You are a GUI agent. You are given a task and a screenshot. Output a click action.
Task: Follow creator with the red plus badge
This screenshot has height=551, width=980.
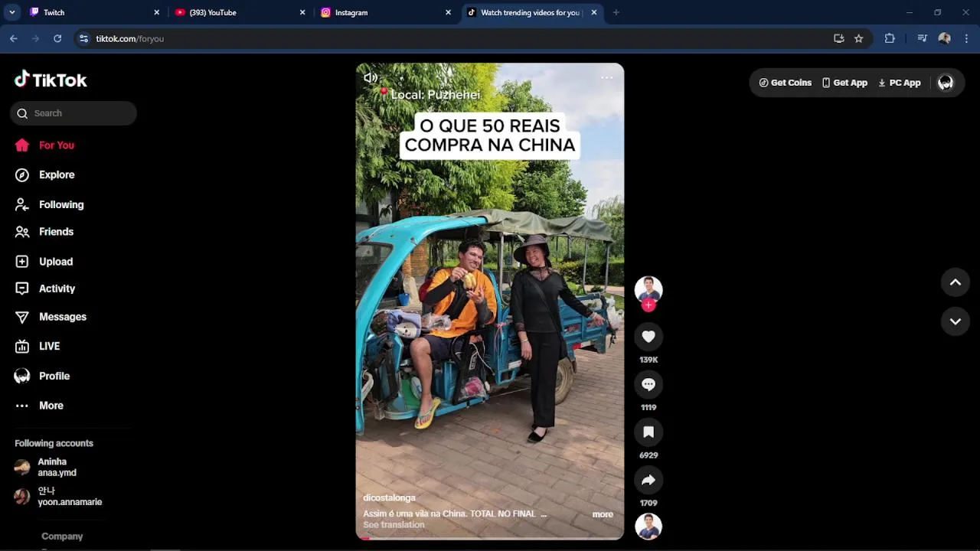click(648, 305)
